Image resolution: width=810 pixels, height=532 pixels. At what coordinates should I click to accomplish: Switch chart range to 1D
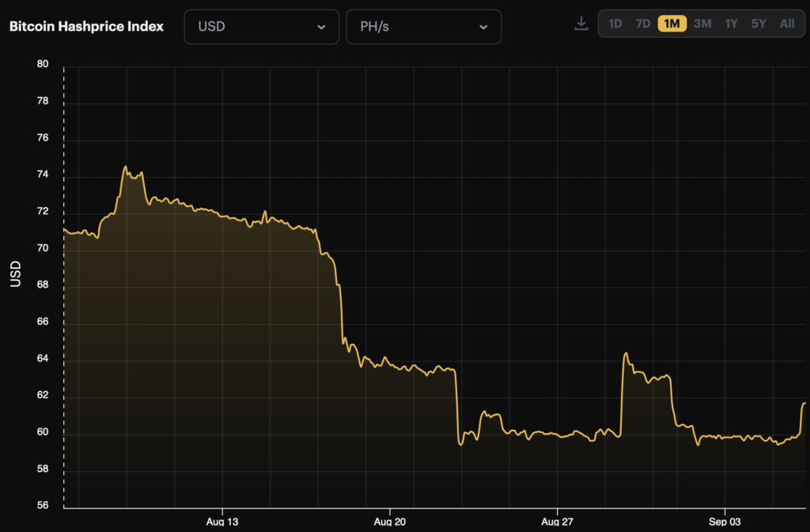[x=615, y=24]
